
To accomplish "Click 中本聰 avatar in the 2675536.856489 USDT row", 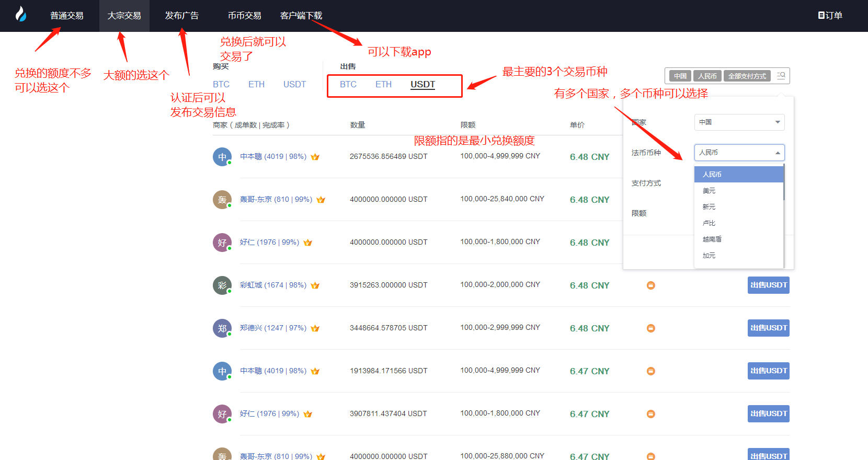I will click(222, 157).
